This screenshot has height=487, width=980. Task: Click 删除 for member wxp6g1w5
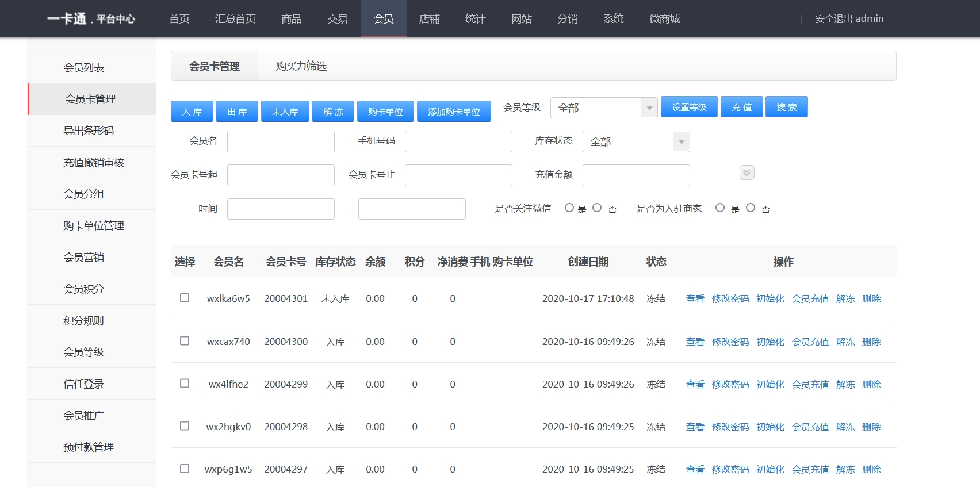click(871, 469)
